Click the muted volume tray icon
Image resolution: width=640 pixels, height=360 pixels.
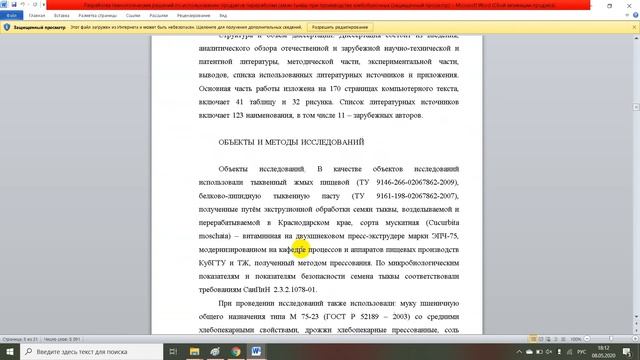pyautogui.click(x=549, y=351)
